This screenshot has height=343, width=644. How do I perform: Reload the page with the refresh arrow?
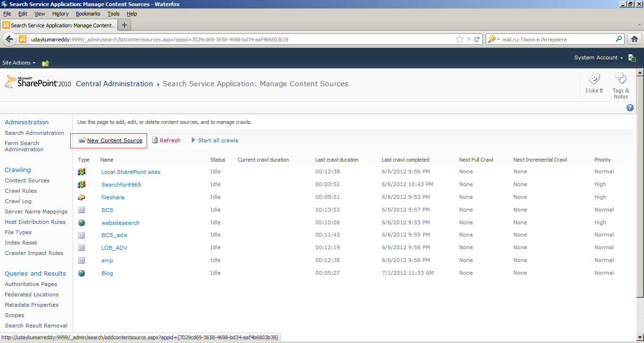(x=477, y=40)
